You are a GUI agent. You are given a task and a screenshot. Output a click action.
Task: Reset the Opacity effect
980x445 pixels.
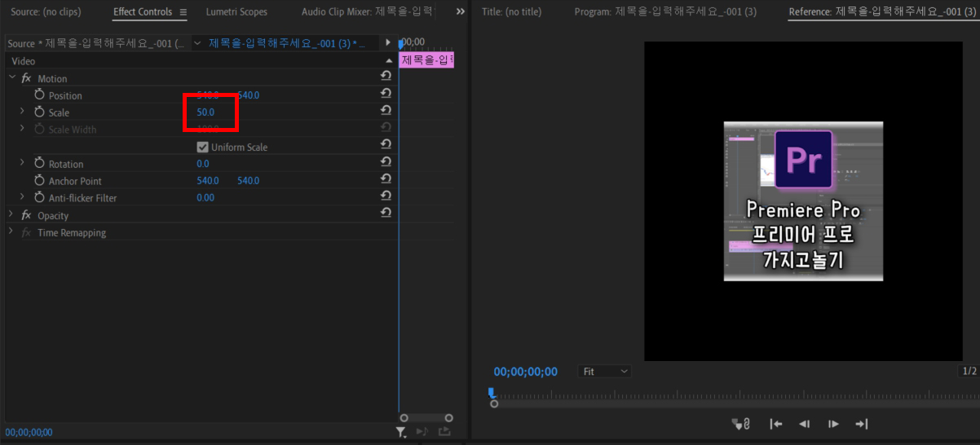tap(386, 213)
